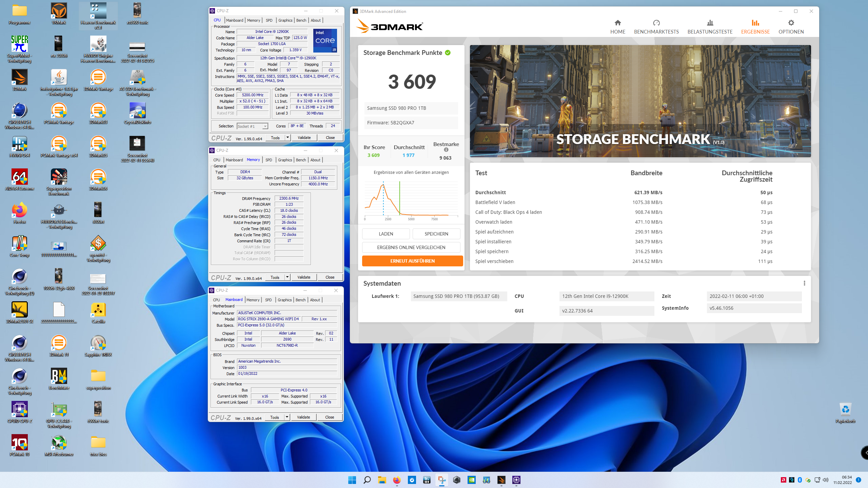Select the PCMark 10 desktop icon
The height and width of the screenshot is (488, 868).
[20, 446]
